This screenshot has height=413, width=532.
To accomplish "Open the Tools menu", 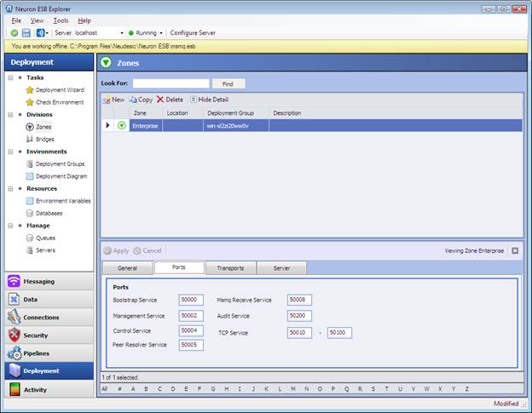I will [61, 20].
